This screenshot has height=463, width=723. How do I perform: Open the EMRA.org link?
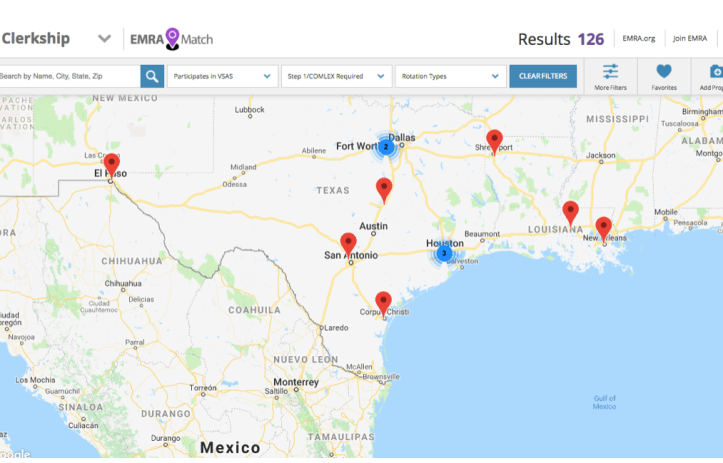click(x=639, y=38)
